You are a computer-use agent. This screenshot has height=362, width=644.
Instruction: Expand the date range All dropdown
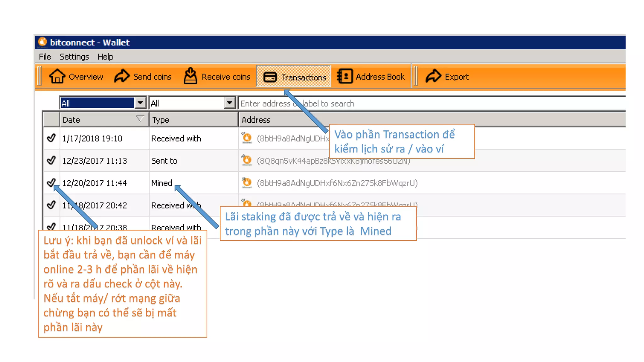tap(140, 103)
